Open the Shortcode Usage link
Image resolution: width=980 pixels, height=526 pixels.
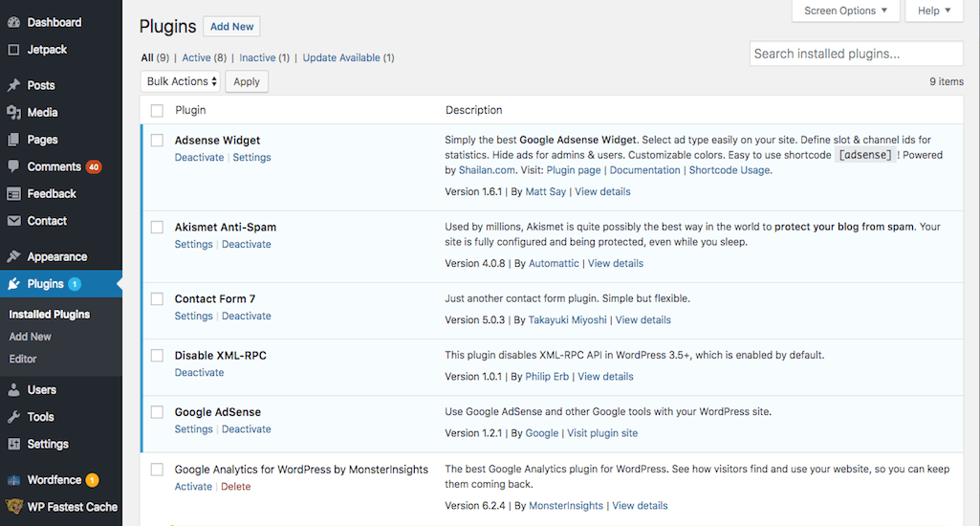click(729, 170)
